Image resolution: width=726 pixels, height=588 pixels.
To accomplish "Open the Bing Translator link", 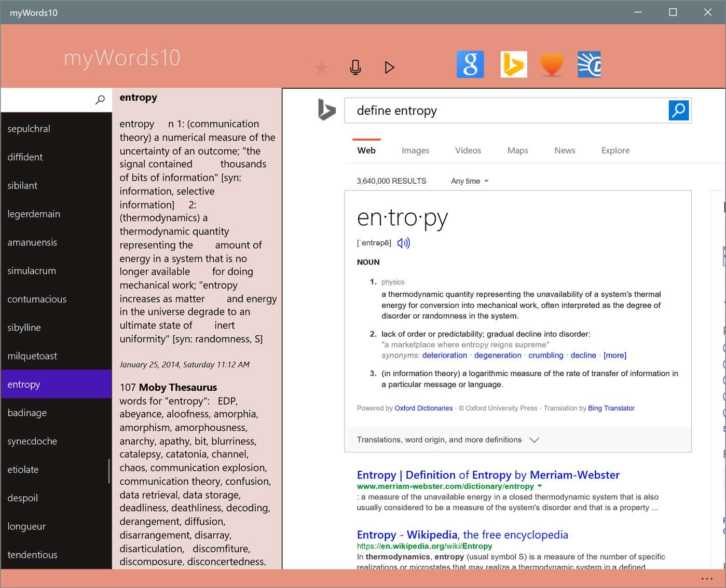I will pos(611,408).
